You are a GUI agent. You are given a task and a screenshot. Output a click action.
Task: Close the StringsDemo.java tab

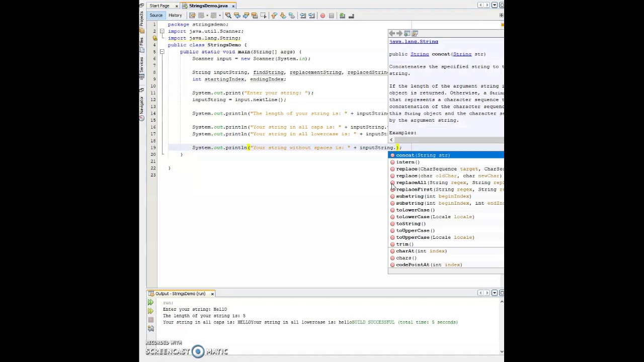click(233, 6)
